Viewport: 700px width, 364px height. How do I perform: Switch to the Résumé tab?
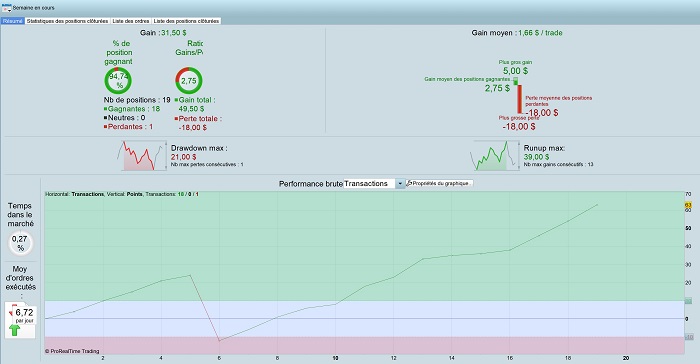click(x=12, y=21)
